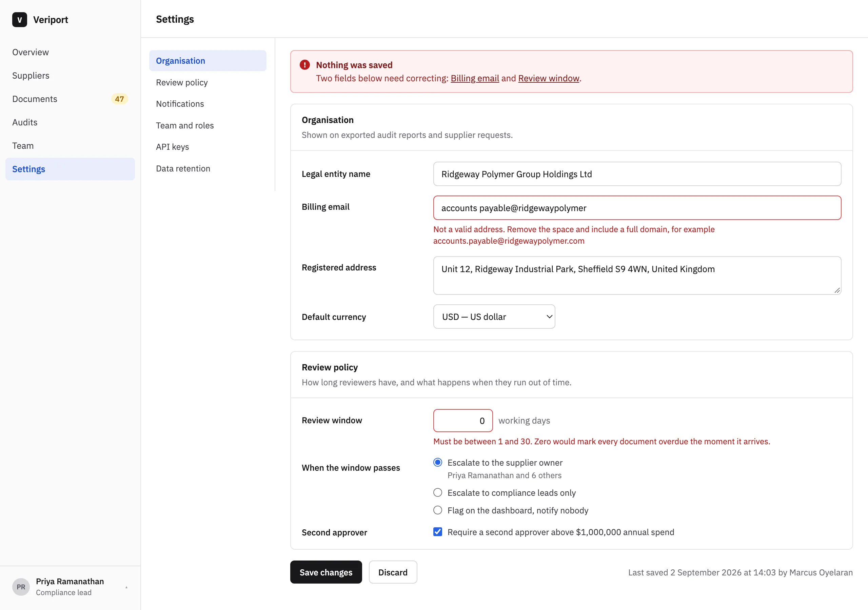Click the resize handle of Registered address
The height and width of the screenshot is (610, 868).
[837, 290]
